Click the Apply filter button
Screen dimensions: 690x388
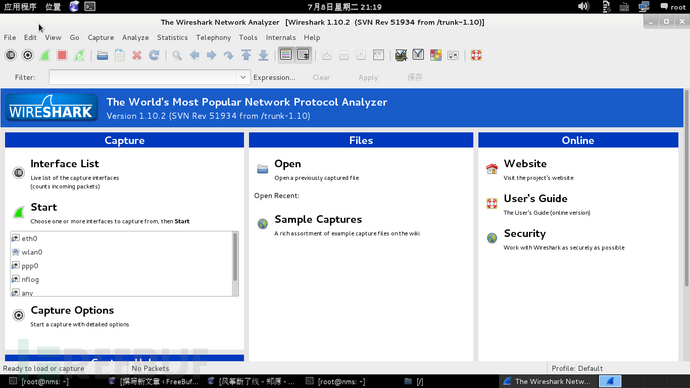[368, 77]
